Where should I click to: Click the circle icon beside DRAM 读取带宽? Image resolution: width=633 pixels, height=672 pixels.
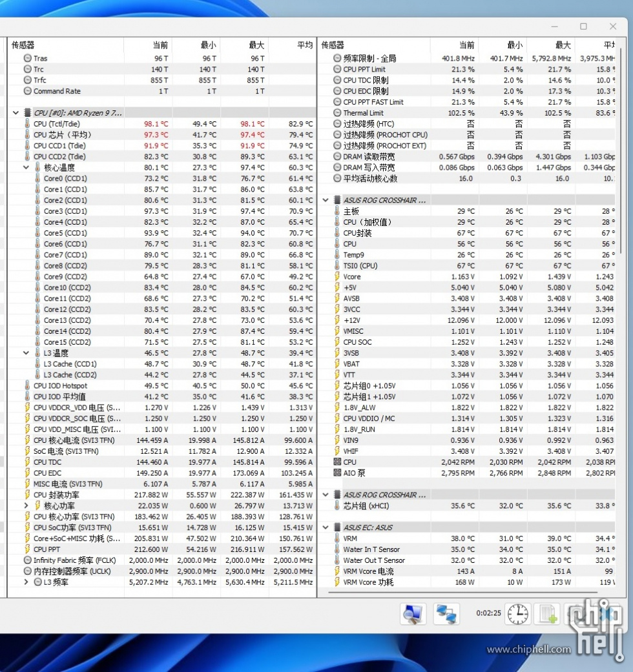(337, 156)
